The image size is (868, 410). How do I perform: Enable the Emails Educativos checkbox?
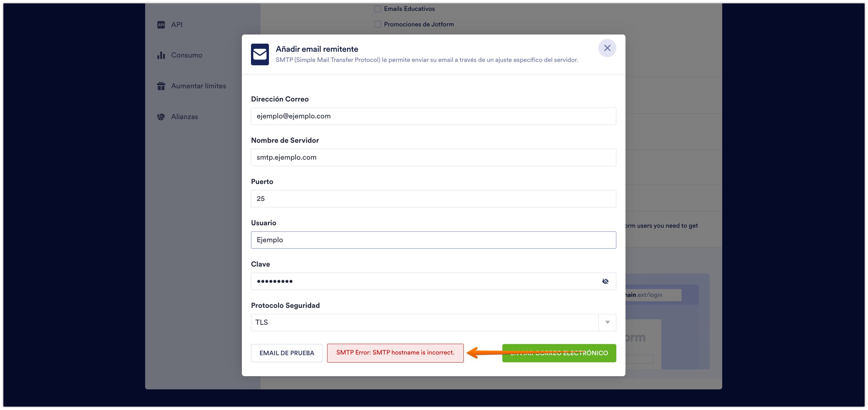point(378,9)
